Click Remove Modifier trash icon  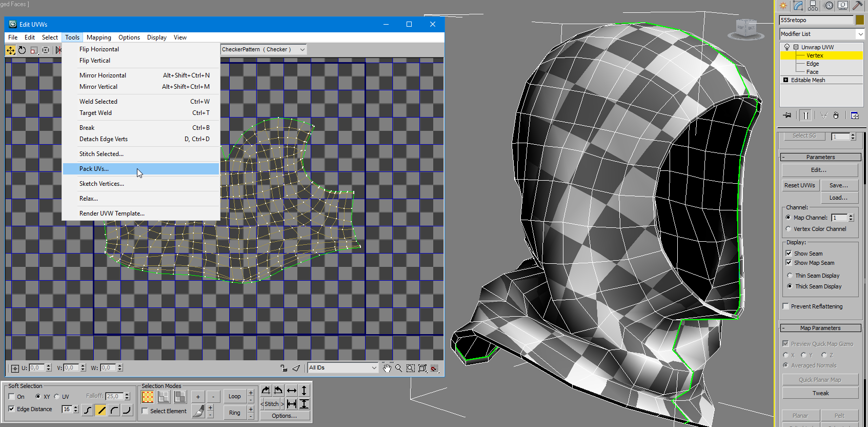coord(836,115)
